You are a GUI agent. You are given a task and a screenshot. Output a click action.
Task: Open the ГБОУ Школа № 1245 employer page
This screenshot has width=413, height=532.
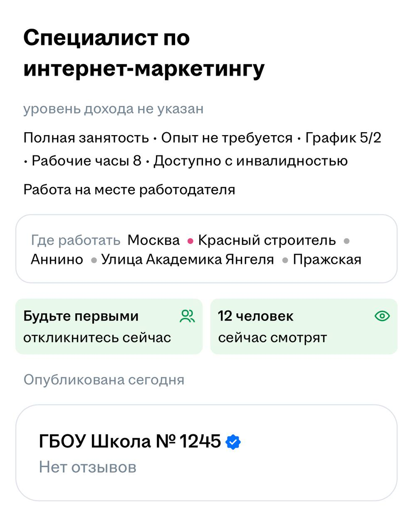[x=130, y=441]
